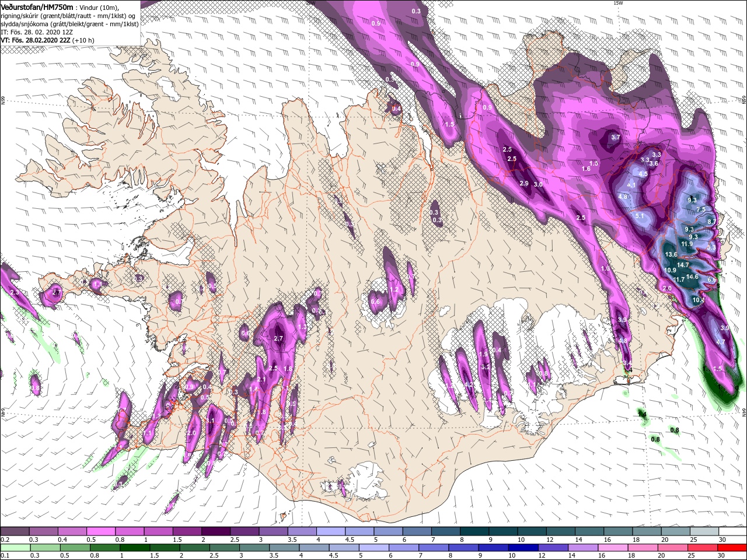Viewport: 747px width, 560px height.
Task: Pick top legend light grey swatch for 25–30
Action: point(704,531)
